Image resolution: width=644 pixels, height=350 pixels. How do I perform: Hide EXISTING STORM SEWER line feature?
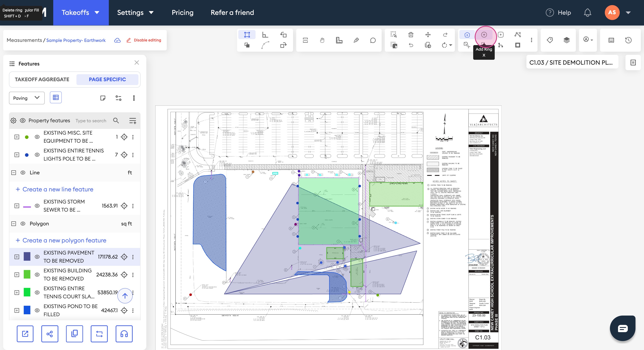(x=37, y=206)
